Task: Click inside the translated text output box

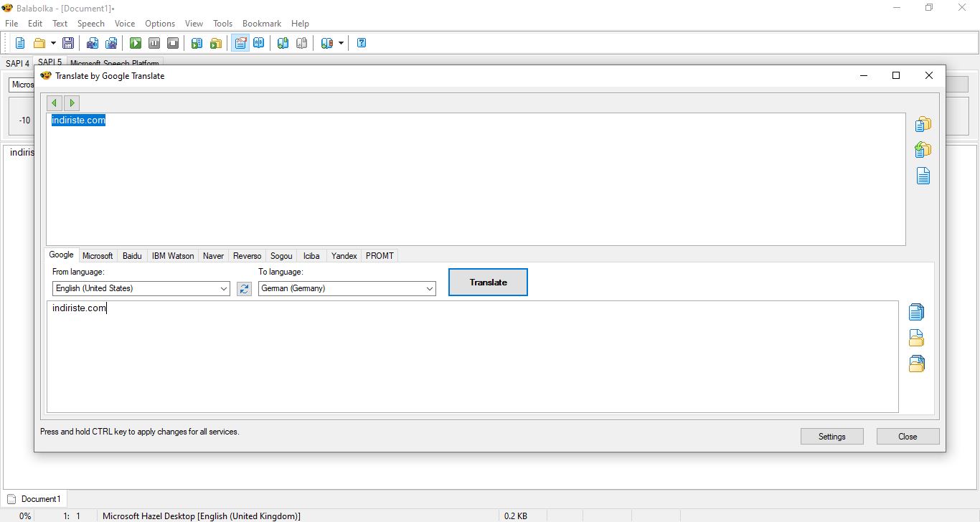Action: (473, 356)
